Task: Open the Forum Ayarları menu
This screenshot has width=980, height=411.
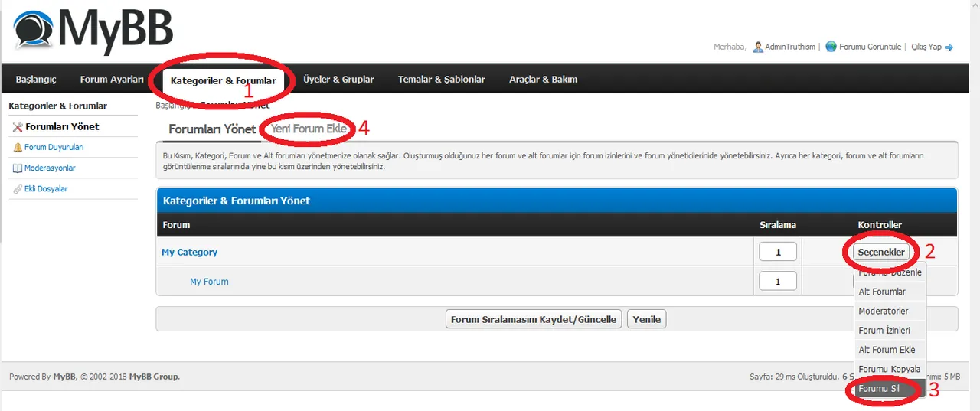Action: (x=112, y=79)
